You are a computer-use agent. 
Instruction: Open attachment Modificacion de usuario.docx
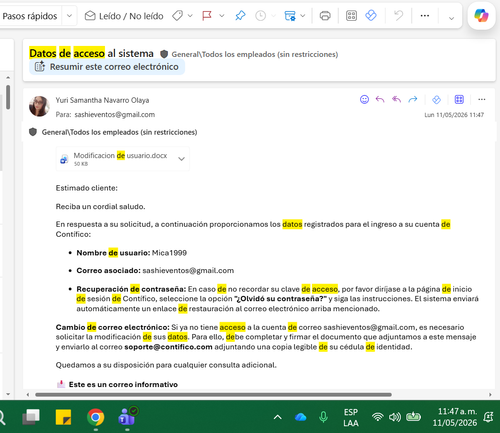(114, 159)
